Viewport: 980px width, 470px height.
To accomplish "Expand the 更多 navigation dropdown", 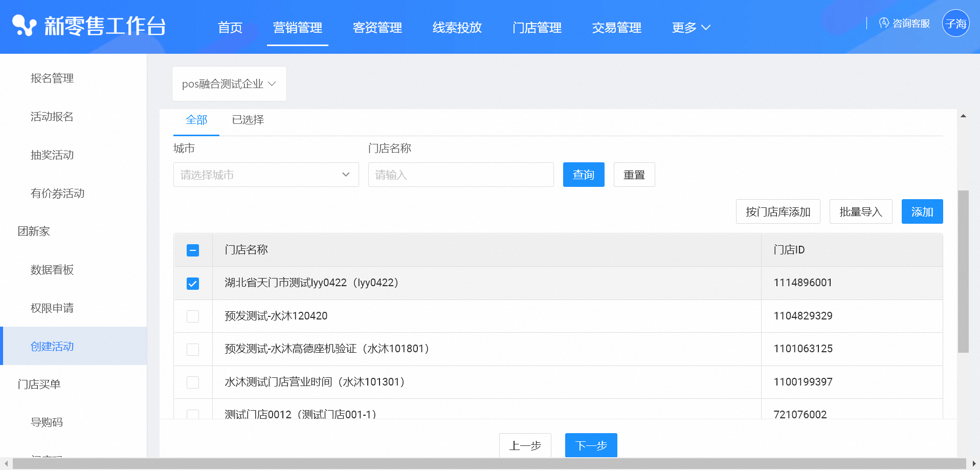I will [691, 28].
